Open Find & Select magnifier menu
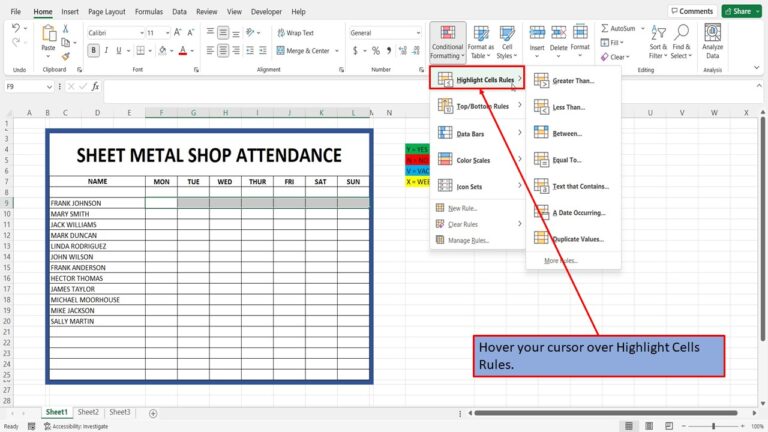Viewport: 768px width, 432px height. [681, 42]
